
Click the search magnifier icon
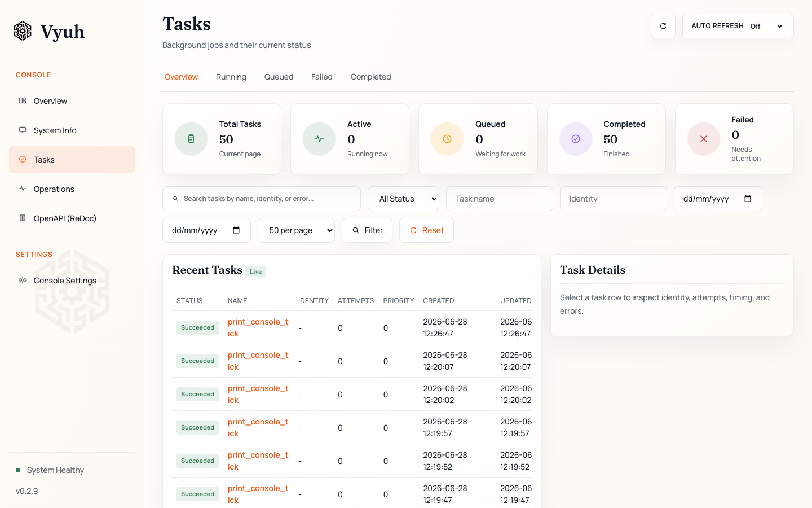[175, 199]
